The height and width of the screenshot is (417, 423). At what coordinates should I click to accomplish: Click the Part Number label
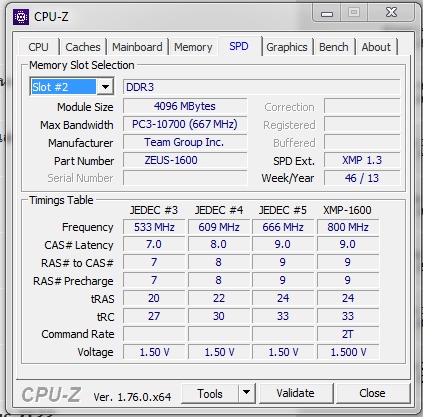click(x=84, y=161)
